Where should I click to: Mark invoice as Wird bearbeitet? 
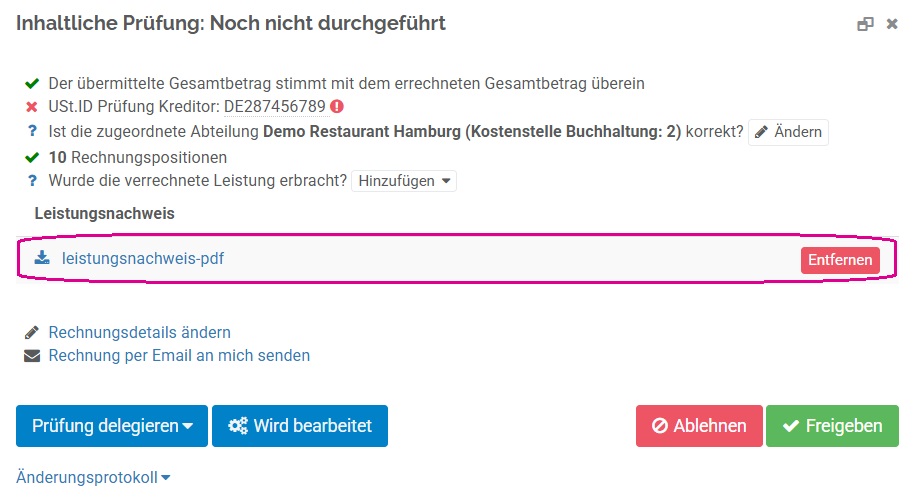tap(300, 426)
